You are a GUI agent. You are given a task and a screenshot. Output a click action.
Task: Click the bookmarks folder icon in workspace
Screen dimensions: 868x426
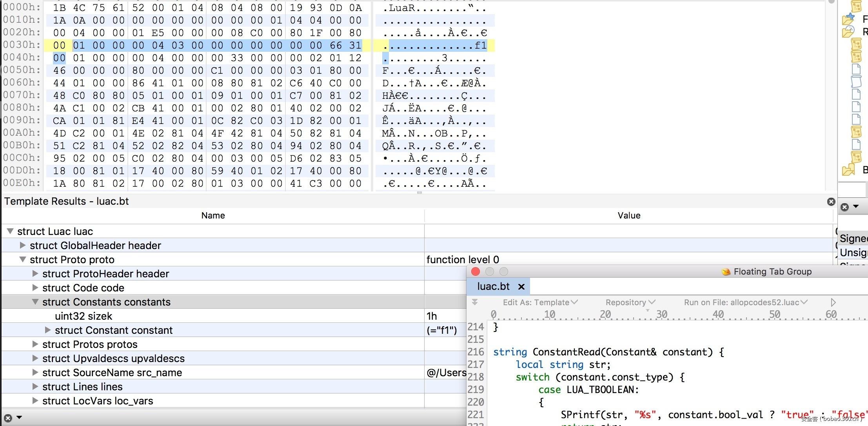(849, 170)
